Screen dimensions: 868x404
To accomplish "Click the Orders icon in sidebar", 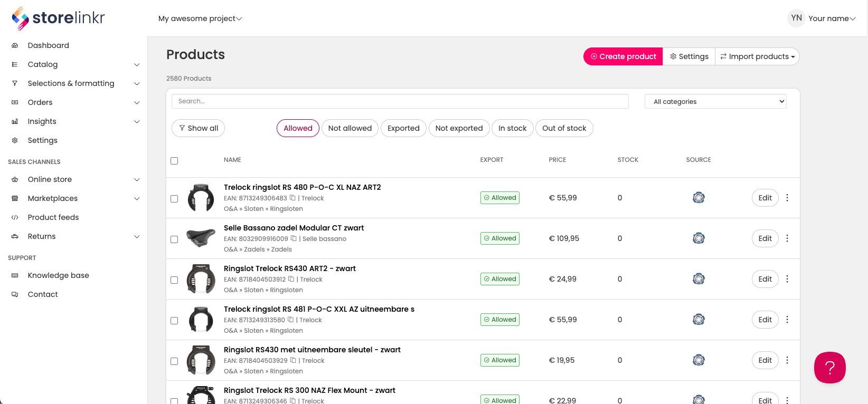I will pos(15,102).
